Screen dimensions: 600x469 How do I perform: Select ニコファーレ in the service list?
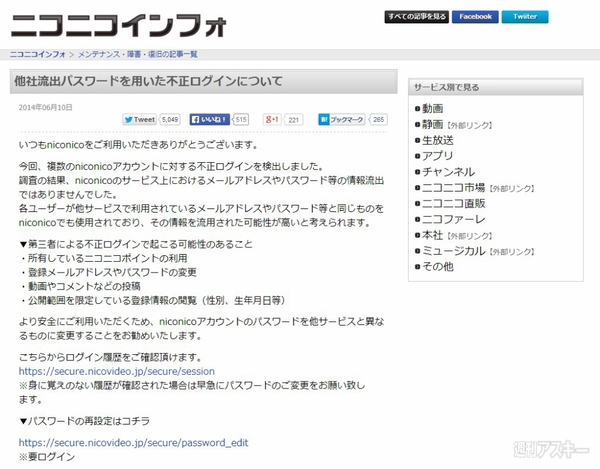pyautogui.click(x=453, y=219)
